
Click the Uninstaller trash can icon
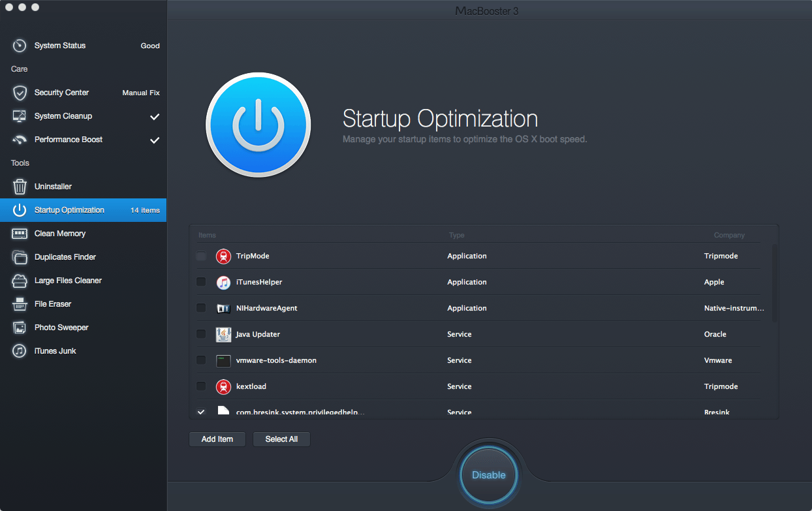tap(20, 187)
